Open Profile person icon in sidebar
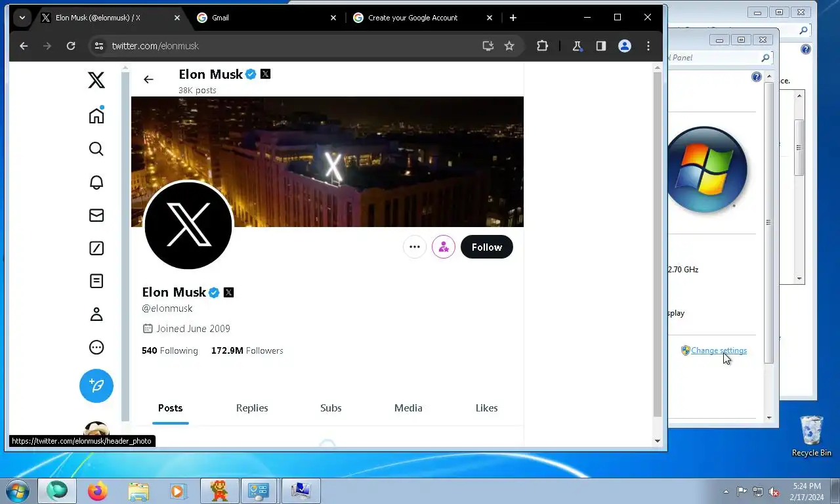 96,314
